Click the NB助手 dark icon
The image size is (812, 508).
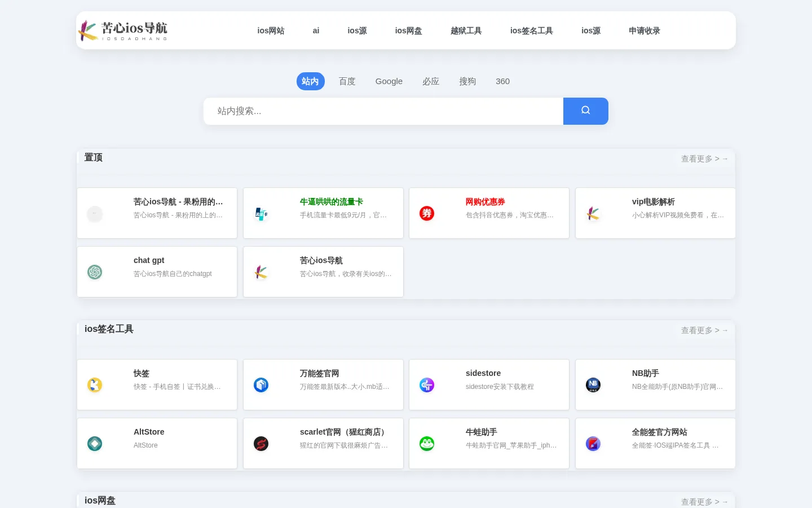(x=593, y=385)
